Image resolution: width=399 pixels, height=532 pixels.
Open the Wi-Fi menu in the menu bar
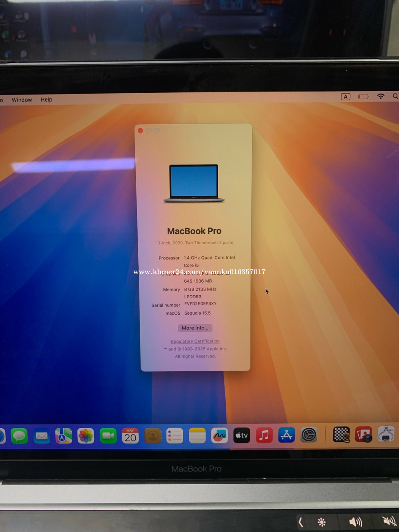381,97
